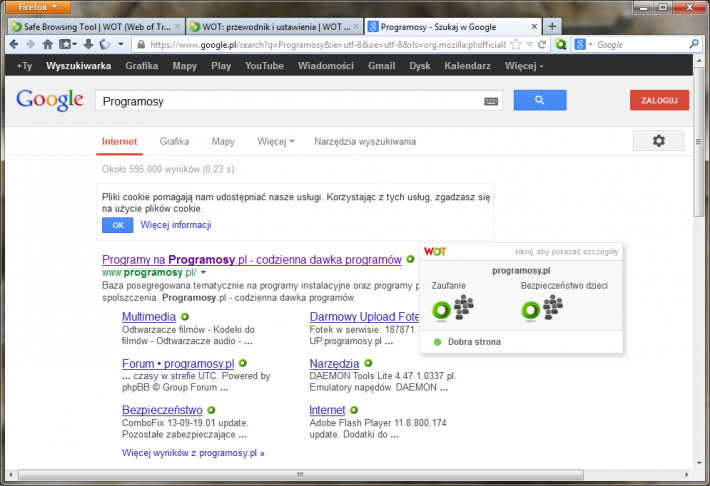Image resolution: width=710 pixels, height=486 pixels.
Task: Open the Firefox home page icon
Action: point(48,44)
